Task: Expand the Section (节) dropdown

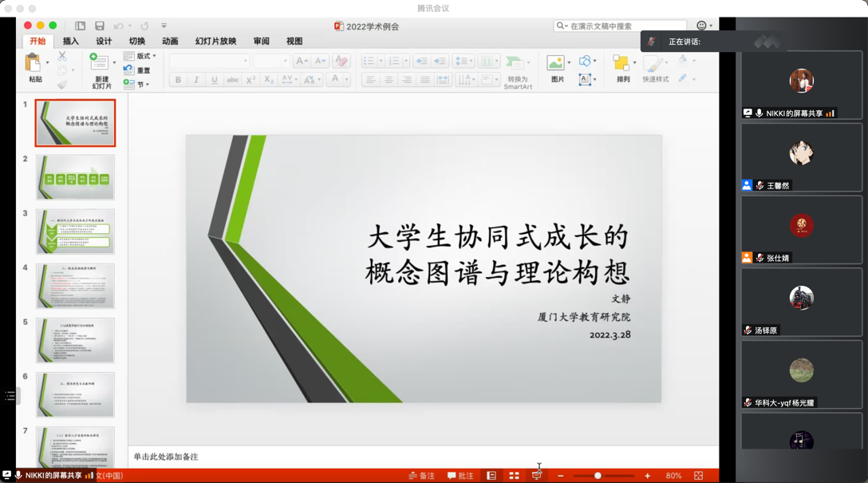Action: click(x=137, y=84)
